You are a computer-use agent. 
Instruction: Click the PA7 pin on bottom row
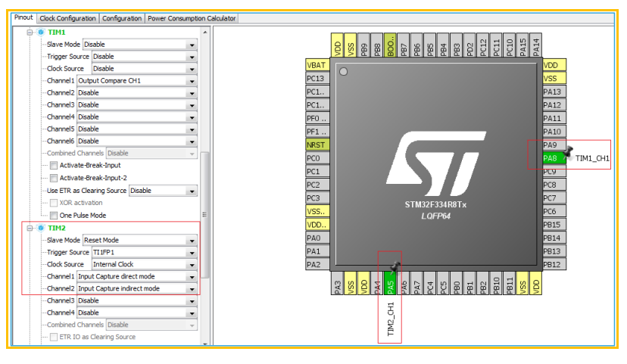[416, 283]
